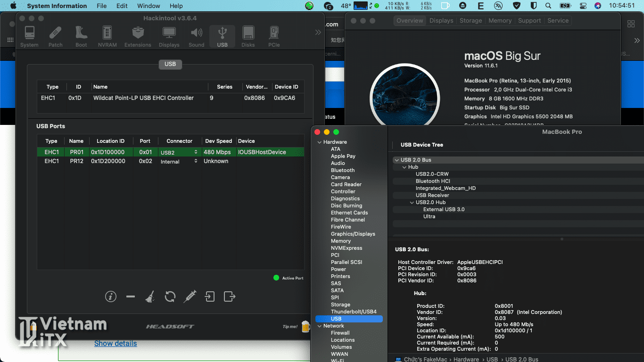The image size is (644, 362).
Task: Collapse the USB2.0 Hub node
Action: 412,202
